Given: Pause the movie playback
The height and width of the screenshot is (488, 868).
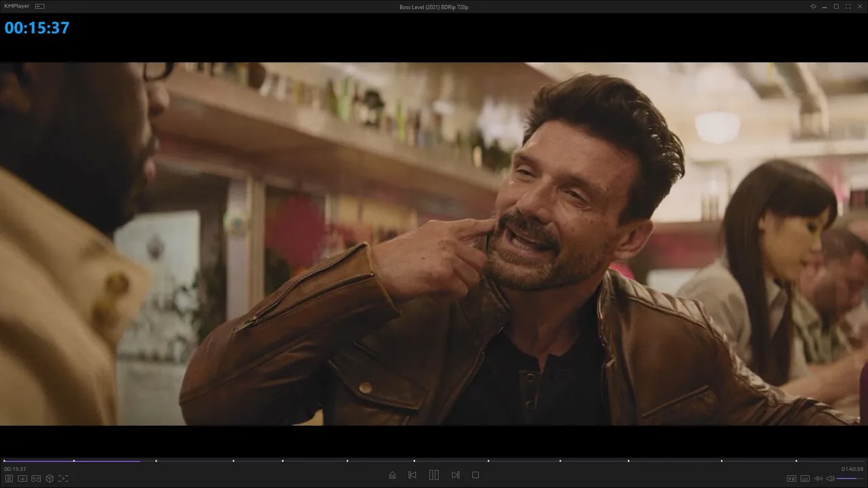Looking at the screenshot, I should tap(434, 475).
